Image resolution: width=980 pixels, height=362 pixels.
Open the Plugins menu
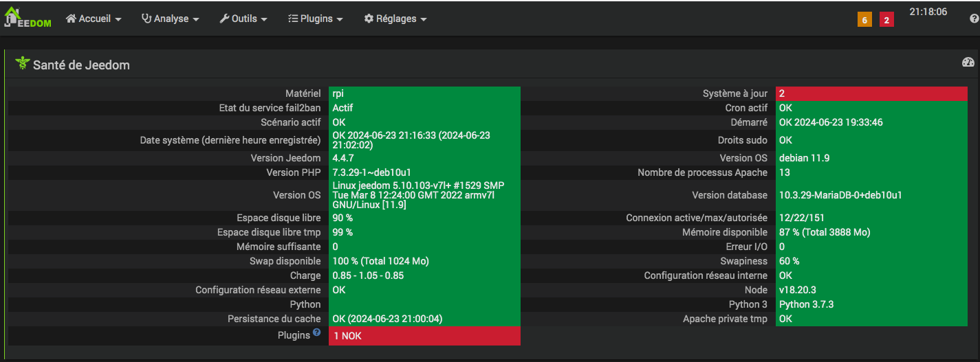coord(315,19)
